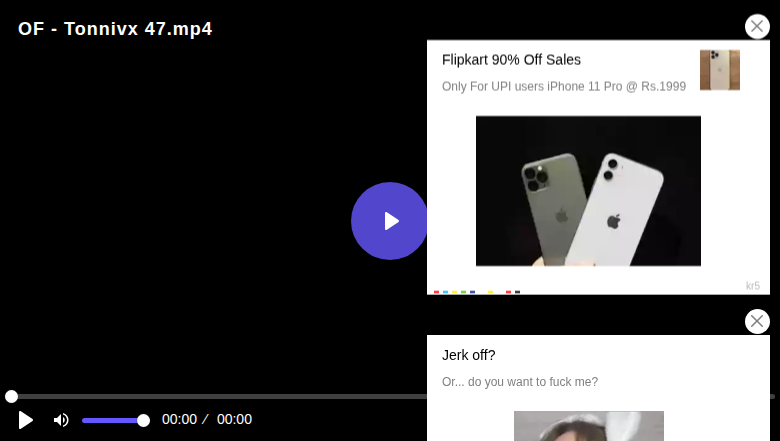Click the large image of two iPhones
This screenshot has height=441, width=780.
point(588,191)
